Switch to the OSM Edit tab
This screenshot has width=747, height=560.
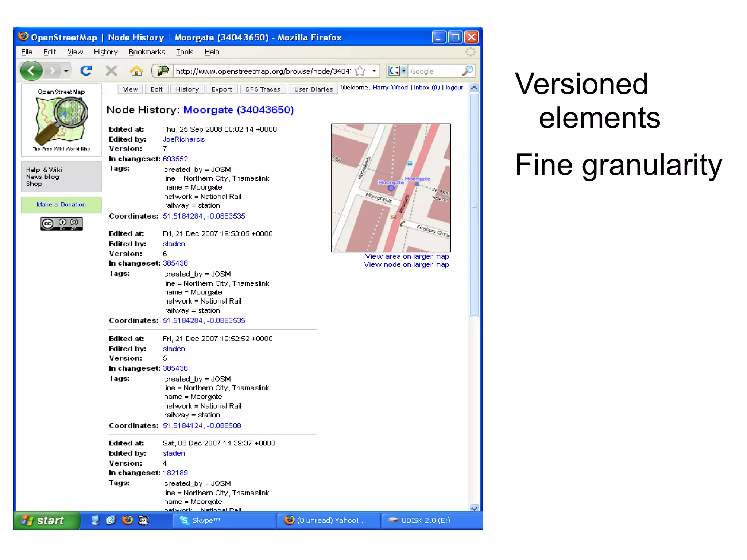click(x=156, y=89)
